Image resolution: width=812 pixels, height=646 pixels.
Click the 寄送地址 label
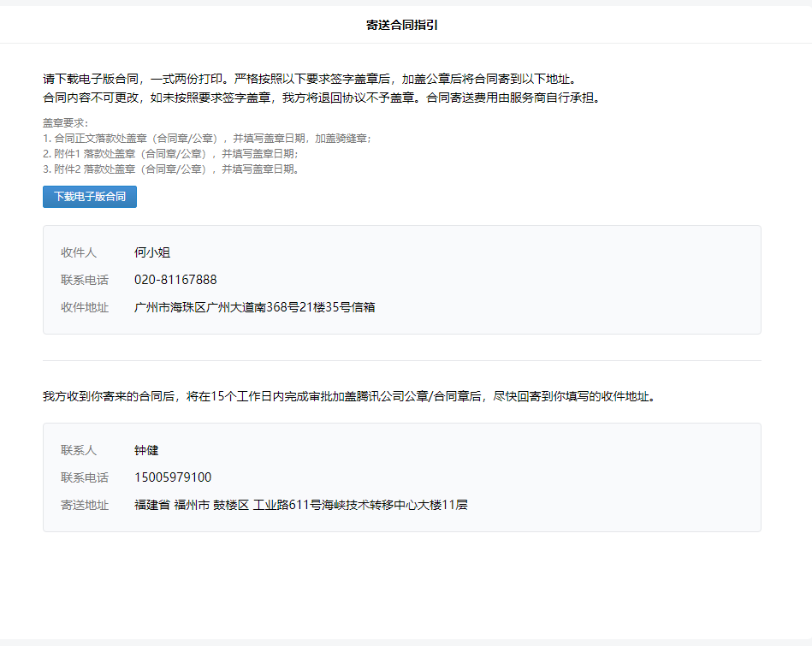coord(85,505)
